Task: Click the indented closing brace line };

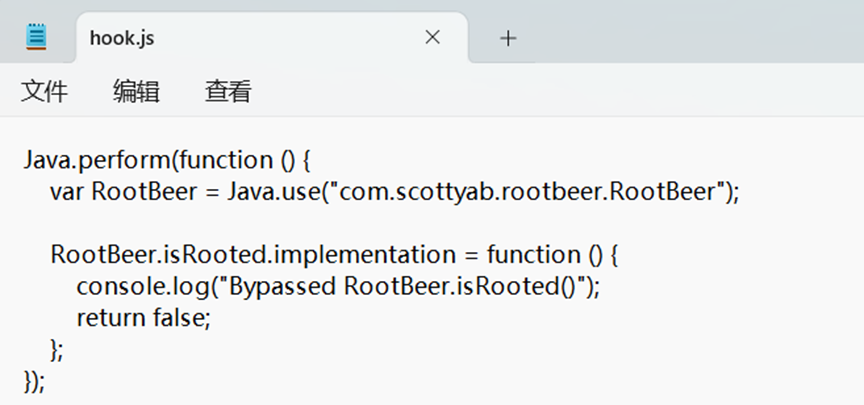Action: pos(57,348)
